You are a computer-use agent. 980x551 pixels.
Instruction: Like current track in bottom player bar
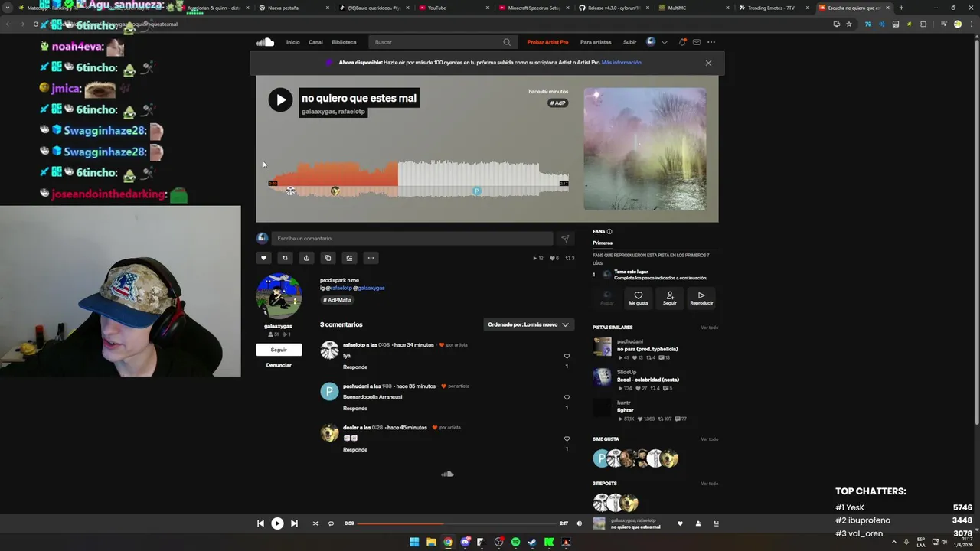pos(680,523)
